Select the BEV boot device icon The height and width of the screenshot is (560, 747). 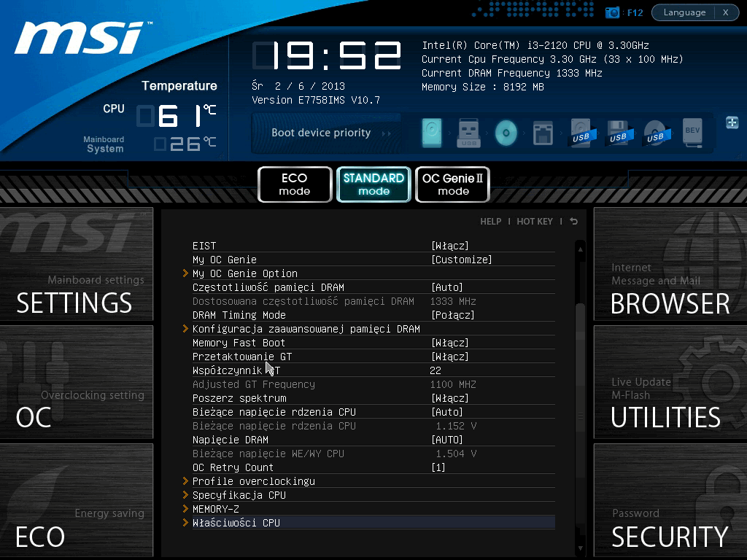click(x=693, y=133)
